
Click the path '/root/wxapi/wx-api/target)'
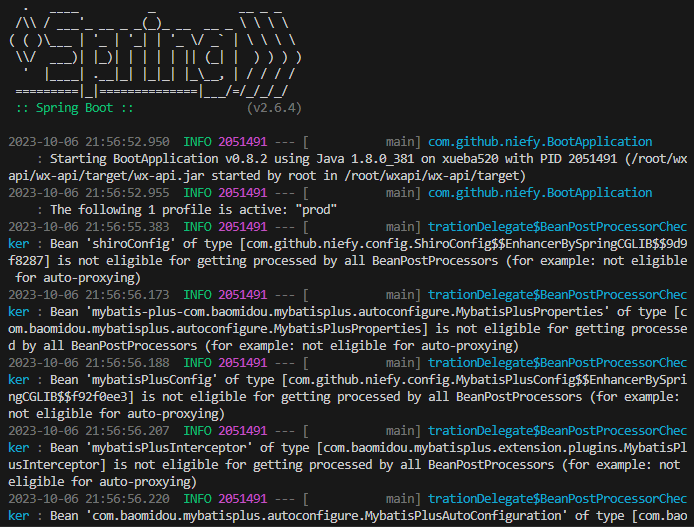point(435,176)
